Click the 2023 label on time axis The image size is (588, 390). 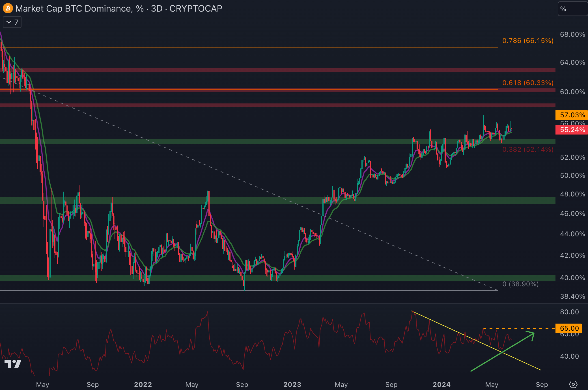point(292,385)
